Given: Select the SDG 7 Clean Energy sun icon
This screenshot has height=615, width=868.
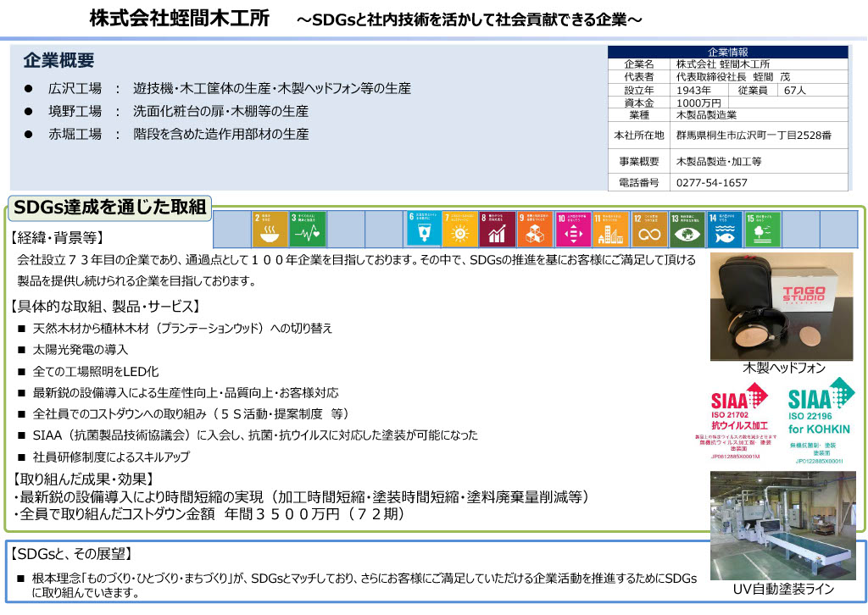Looking at the screenshot, I should coord(460,229).
